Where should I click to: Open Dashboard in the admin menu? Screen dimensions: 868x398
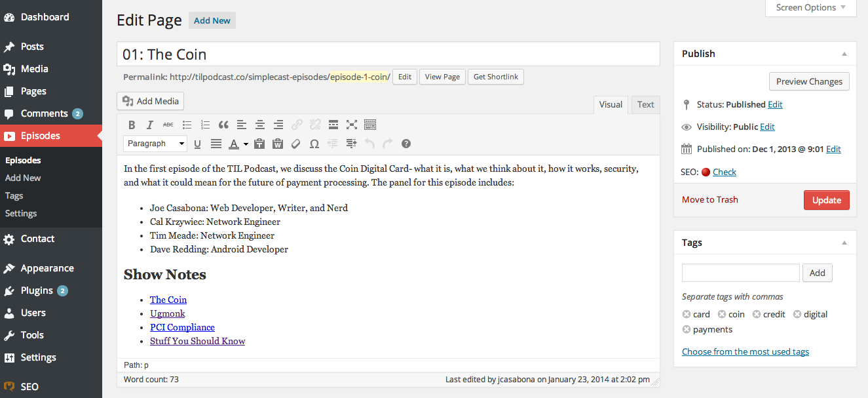tap(51, 17)
